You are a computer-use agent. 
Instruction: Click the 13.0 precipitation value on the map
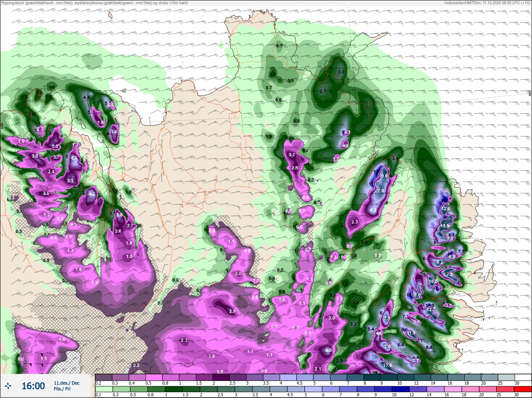388,365
